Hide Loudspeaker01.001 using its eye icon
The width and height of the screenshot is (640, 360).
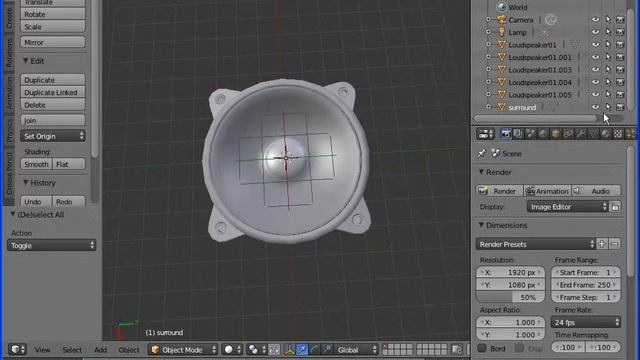click(596, 57)
